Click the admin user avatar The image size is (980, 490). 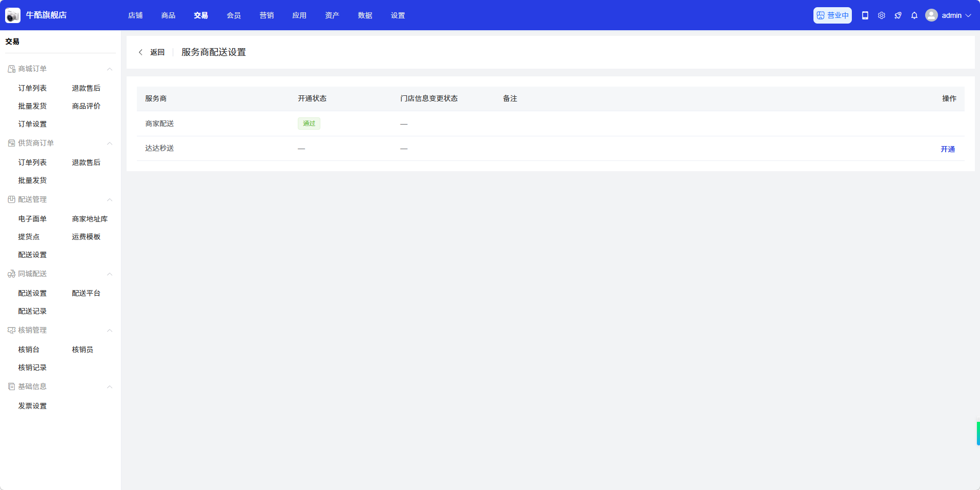coord(931,15)
